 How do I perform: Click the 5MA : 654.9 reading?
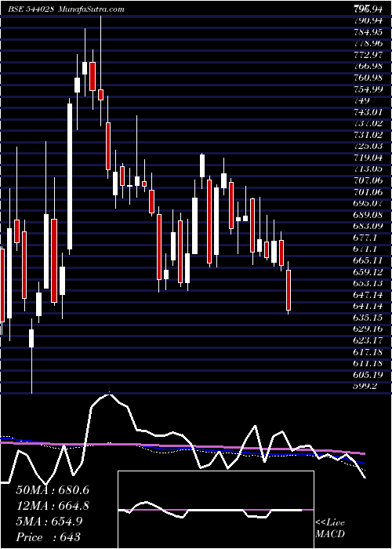[x=49, y=522]
